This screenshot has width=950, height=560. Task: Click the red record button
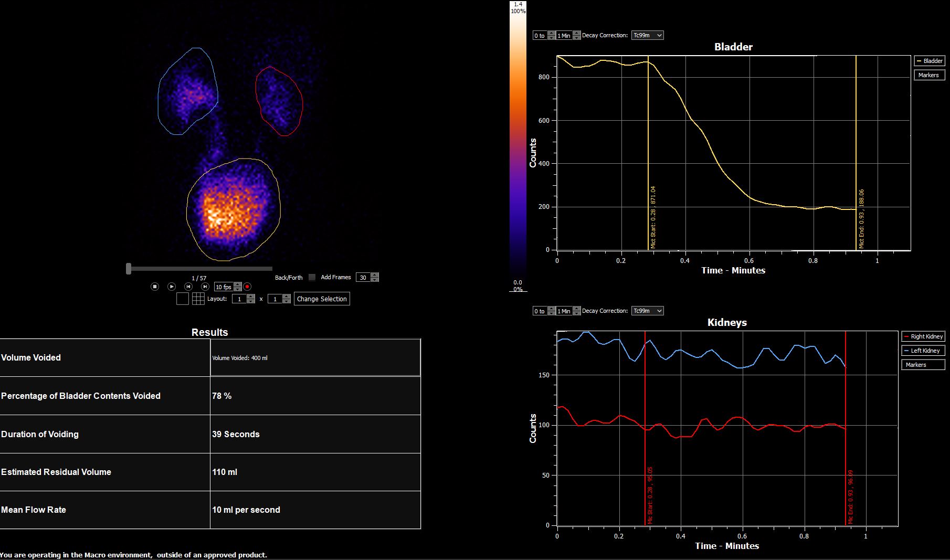(247, 287)
